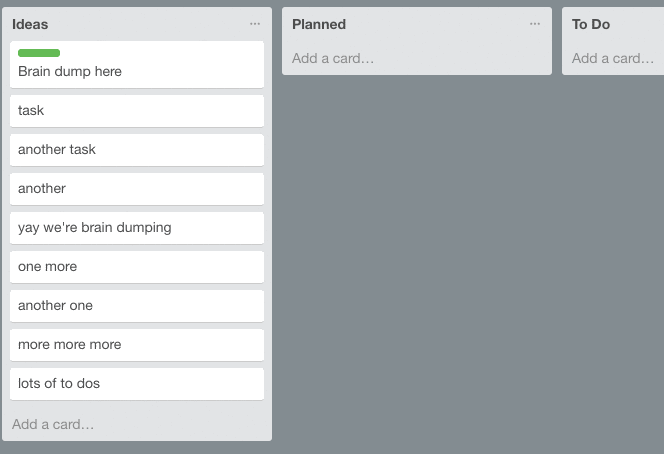Open the Ideas list menu ellipsis
This screenshot has height=454, width=664.
tap(255, 24)
